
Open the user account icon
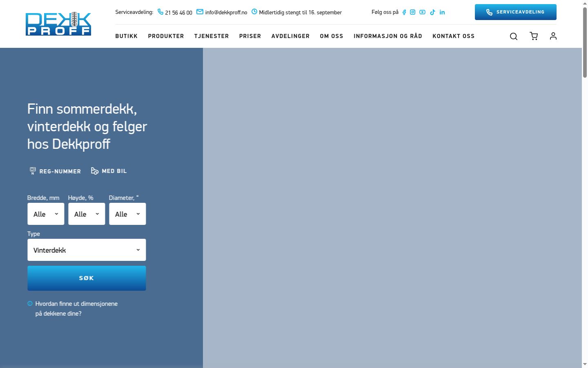point(553,36)
